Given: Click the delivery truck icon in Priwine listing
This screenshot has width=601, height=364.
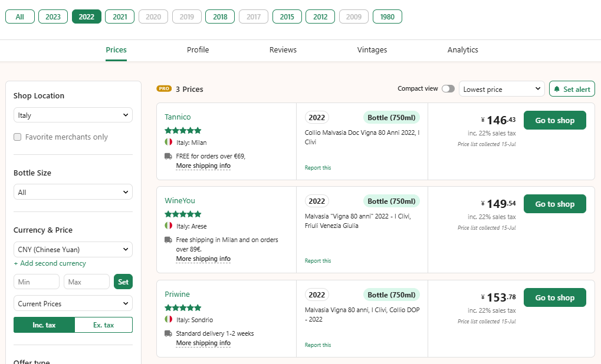Looking at the screenshot, I should (168, 333).
